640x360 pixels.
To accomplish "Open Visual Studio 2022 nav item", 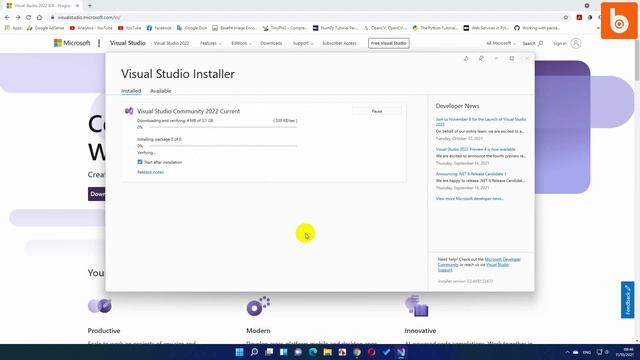I will point(171,43).
